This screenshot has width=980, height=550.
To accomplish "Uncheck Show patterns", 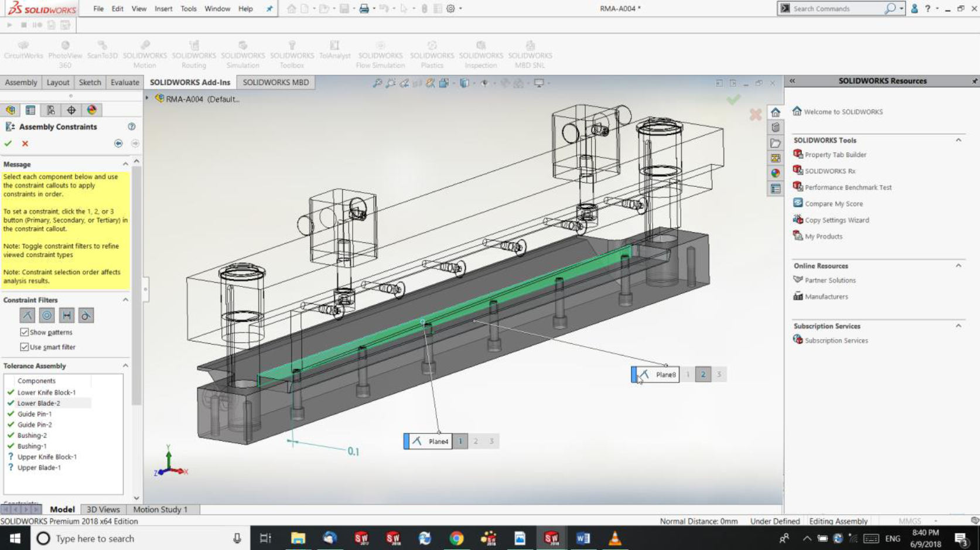I will point(24,332).
